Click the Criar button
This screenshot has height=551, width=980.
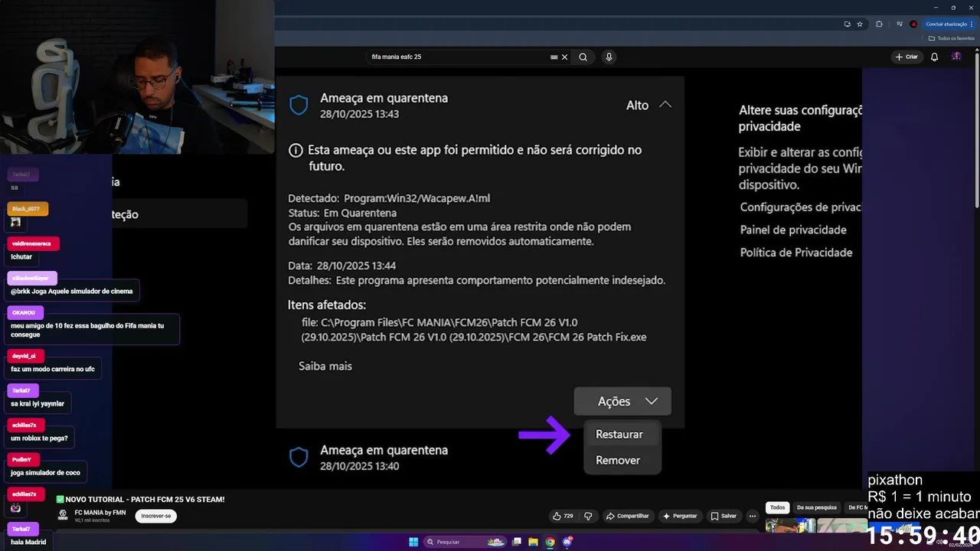906,57
